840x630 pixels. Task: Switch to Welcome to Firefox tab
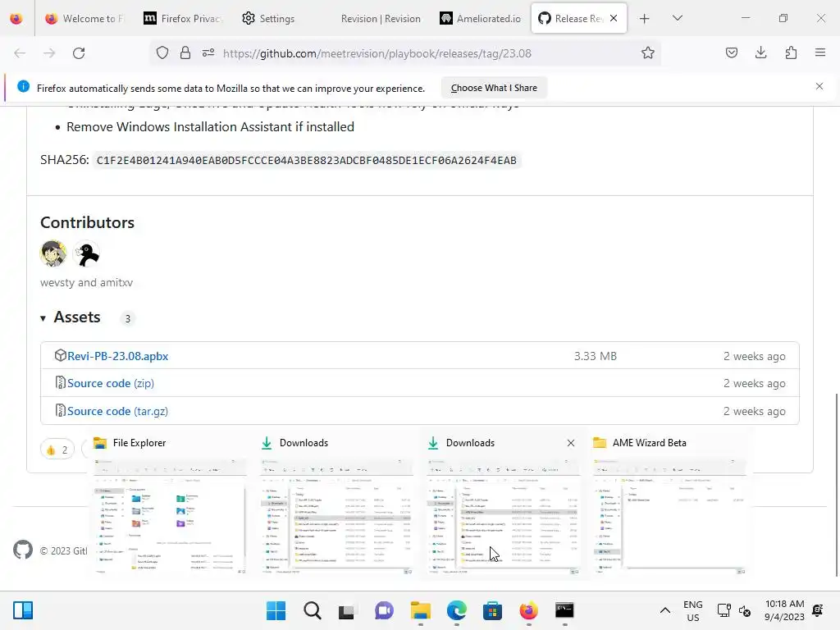[84, 19]
